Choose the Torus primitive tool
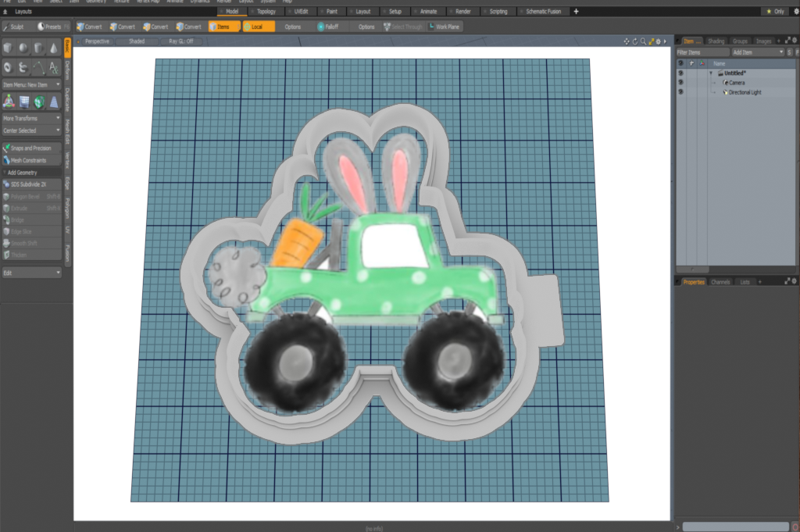The width and height of the screenshot is (800, 532). coord(9,67)
